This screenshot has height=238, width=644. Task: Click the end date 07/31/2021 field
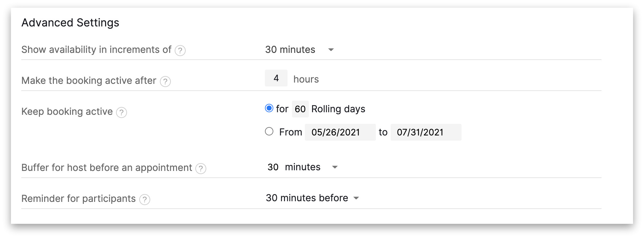pos(426,132)
